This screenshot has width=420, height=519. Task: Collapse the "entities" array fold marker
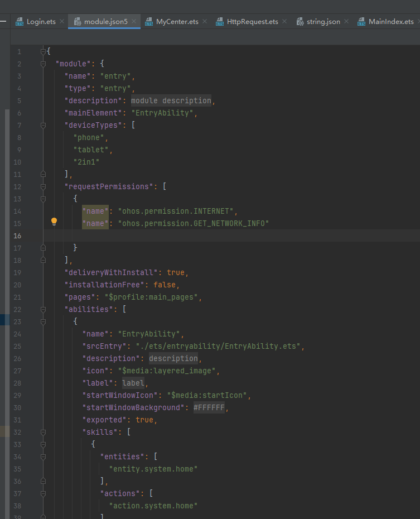(43, 456)
